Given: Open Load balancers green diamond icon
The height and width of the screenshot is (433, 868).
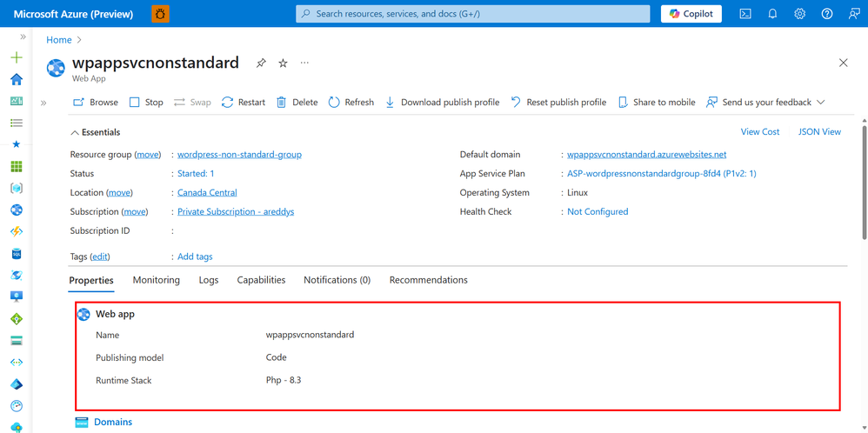Looking at the screenshot, I should point(17,319).
